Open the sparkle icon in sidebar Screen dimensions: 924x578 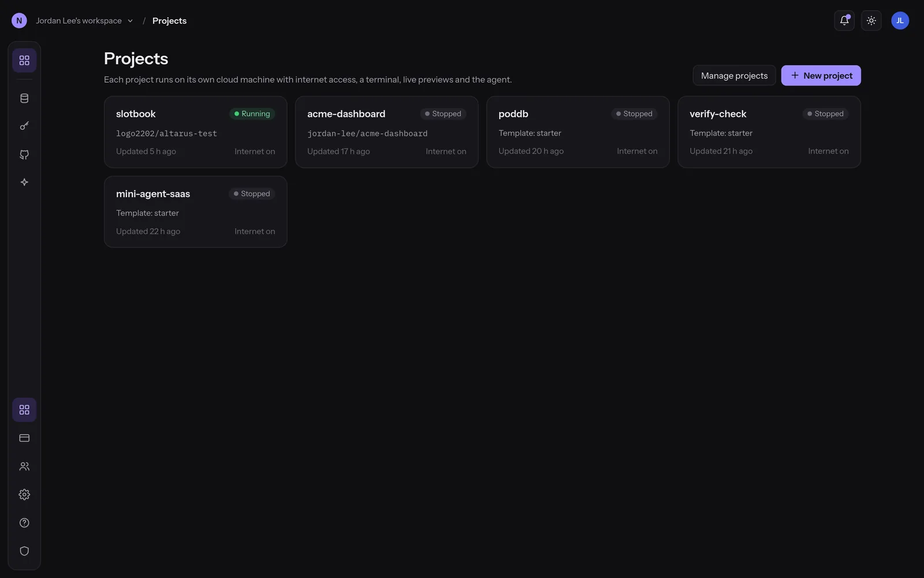pos(24,182)
